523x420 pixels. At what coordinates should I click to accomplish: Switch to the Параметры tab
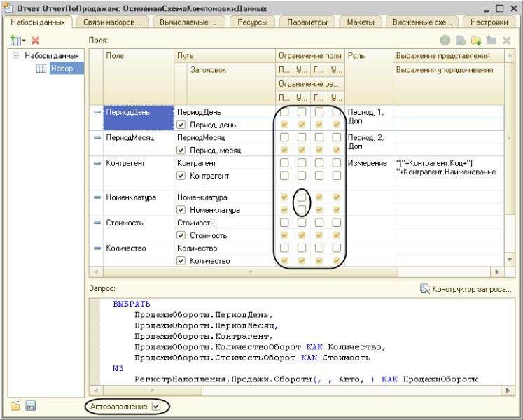pos(307,22)
